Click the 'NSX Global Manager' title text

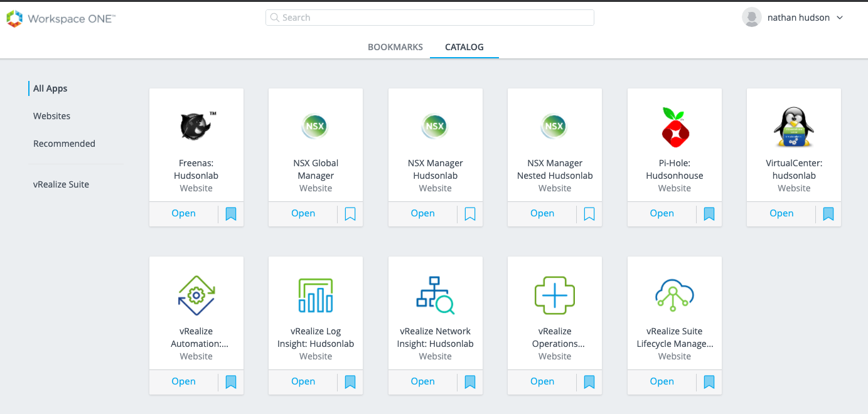point(316,169)
